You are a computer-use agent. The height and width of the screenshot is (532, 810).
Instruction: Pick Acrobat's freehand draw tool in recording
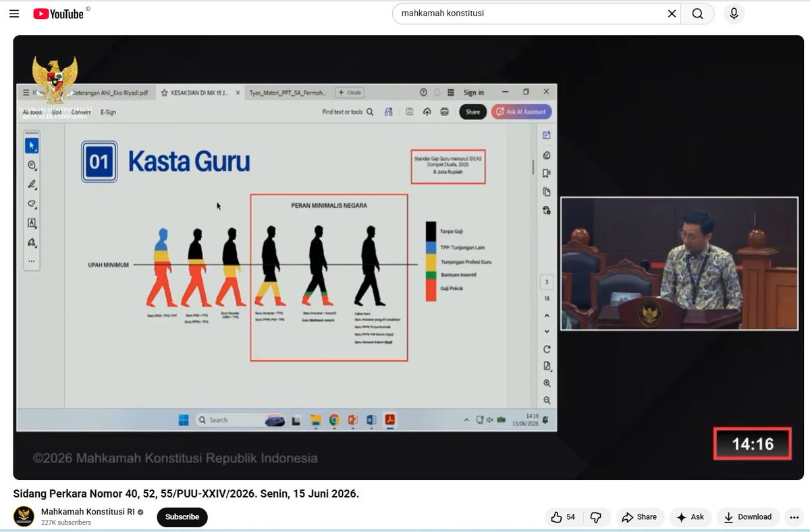[x=32, y=203]
